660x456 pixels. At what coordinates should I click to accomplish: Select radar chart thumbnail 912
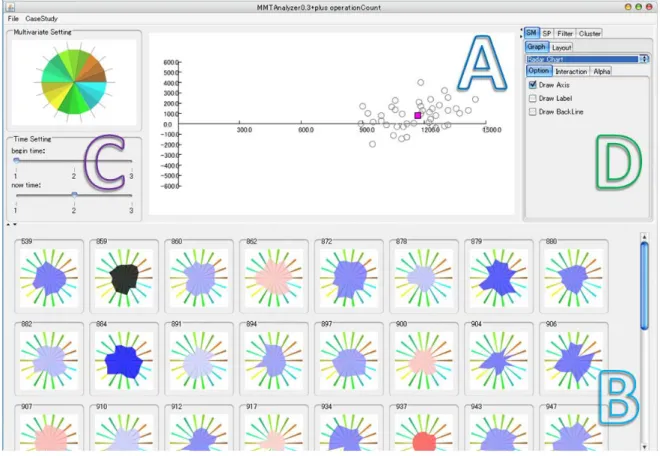tap(199, 432)
